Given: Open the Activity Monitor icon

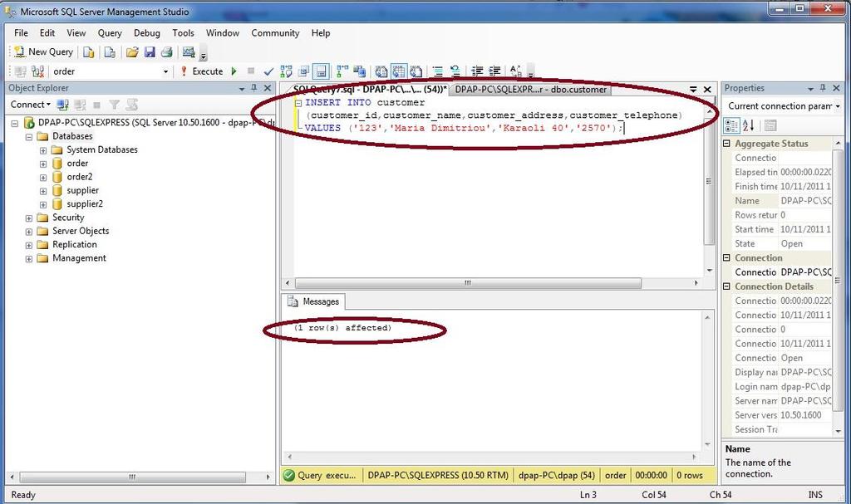Looking at the screenshot, I should point(189,52).
